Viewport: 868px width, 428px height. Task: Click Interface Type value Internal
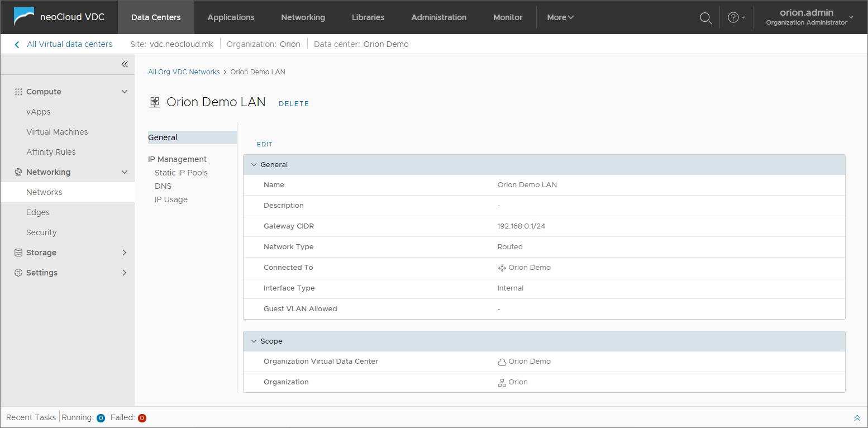511,288
